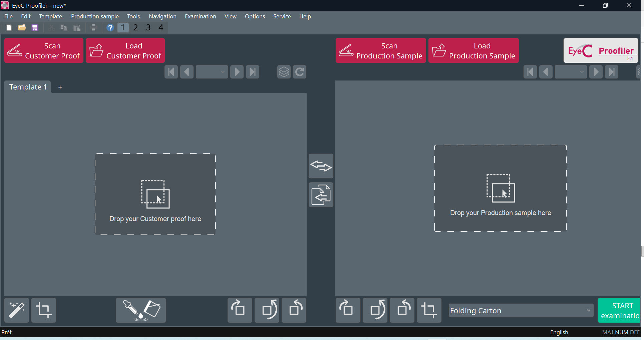The image size is (644, 340).
Task: Open the Production sample menu
Action: [95, 16]
